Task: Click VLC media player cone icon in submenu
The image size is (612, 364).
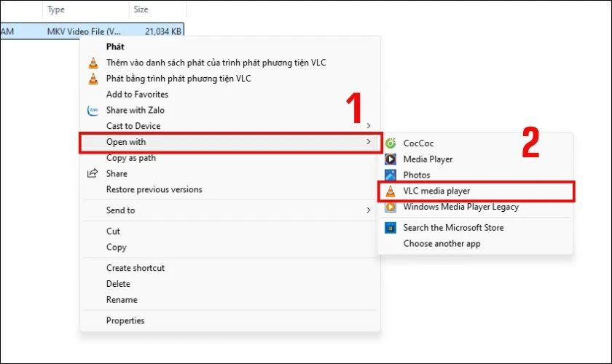Action: pyautogui.click(x=391, y=191)
